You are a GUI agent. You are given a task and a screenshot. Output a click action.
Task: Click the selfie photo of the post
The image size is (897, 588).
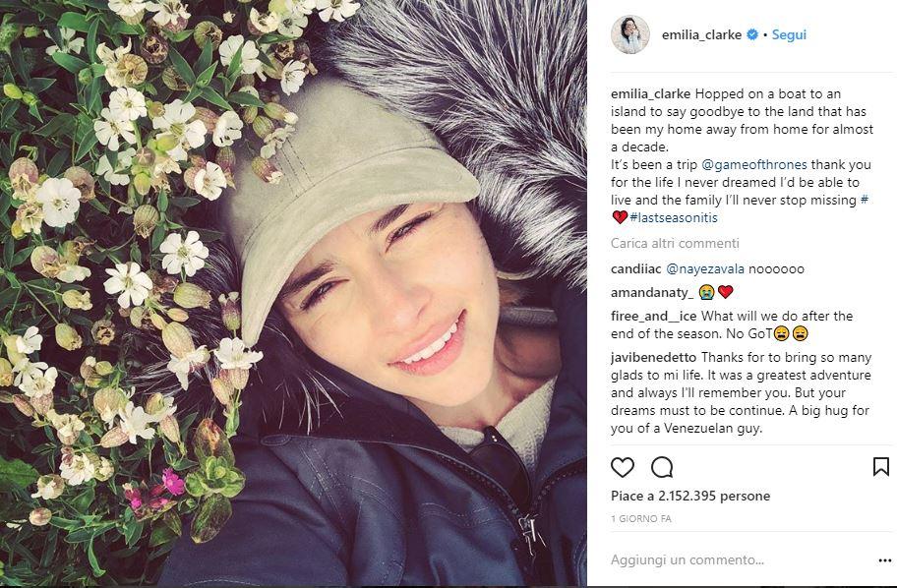point(293,293)
